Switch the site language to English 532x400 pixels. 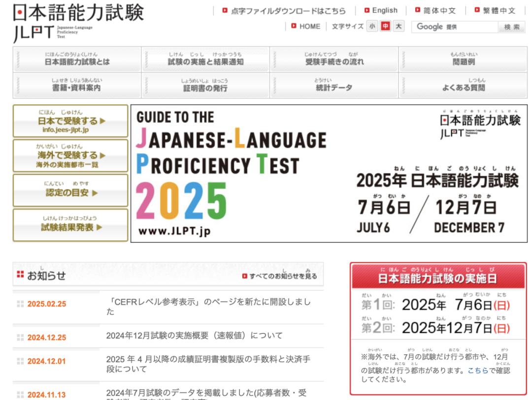384,10
